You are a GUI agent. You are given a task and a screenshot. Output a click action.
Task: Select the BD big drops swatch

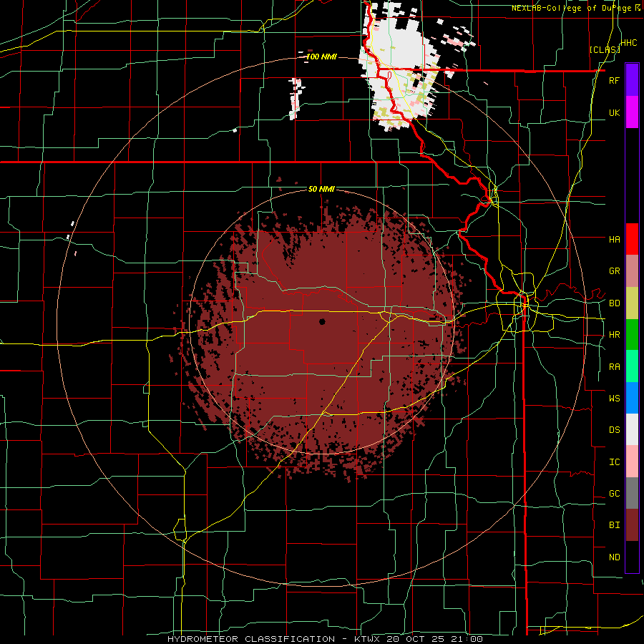tap(632, 303)
